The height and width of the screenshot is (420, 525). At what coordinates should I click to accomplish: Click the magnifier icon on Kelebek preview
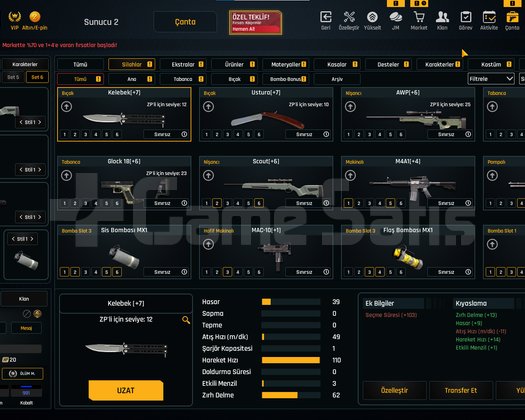(186, 320)
